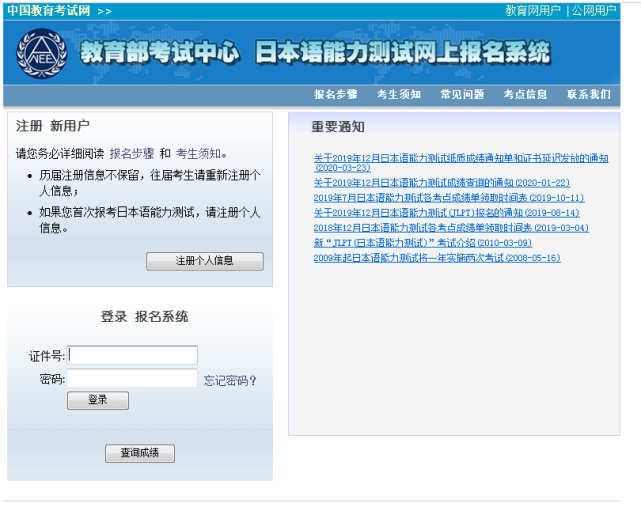Open the 2010-03-09 new JLPT introduction link

point(423,243)
